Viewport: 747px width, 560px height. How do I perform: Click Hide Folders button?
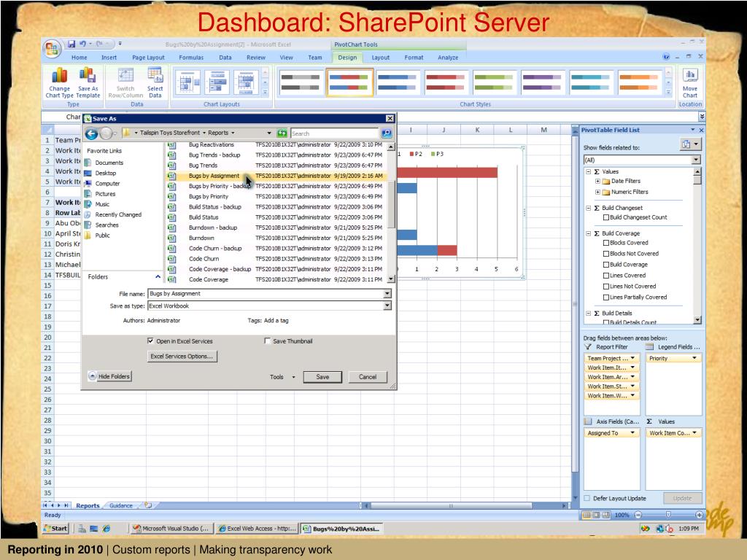click(109, 376)
